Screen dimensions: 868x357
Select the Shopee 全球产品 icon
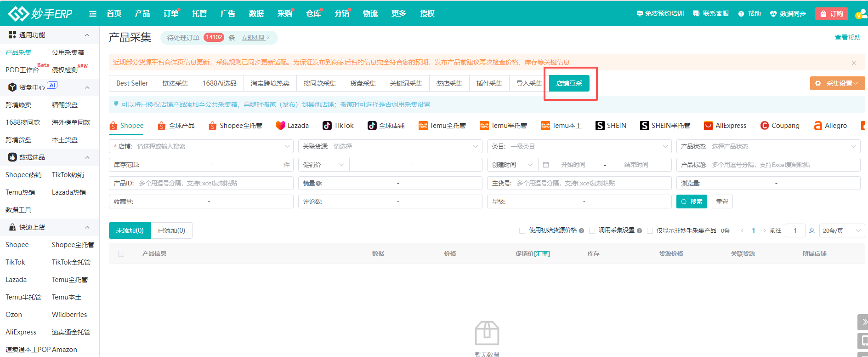(161, 126)
